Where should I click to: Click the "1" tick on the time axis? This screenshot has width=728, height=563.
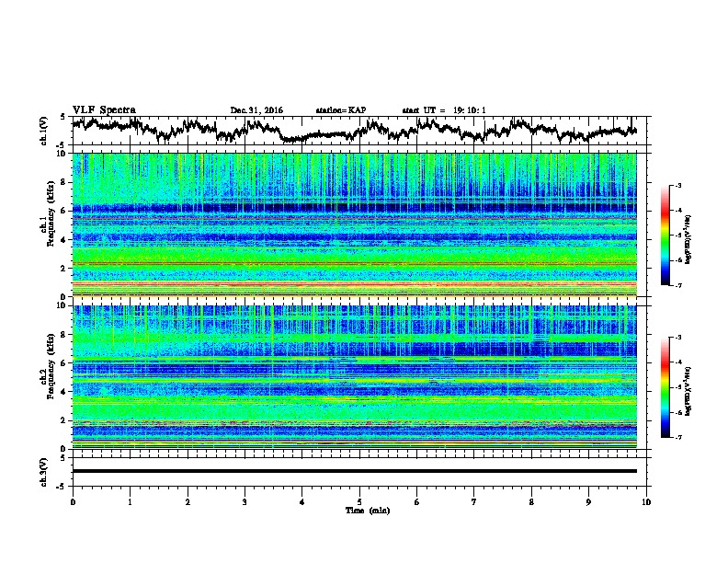(130, 502)
